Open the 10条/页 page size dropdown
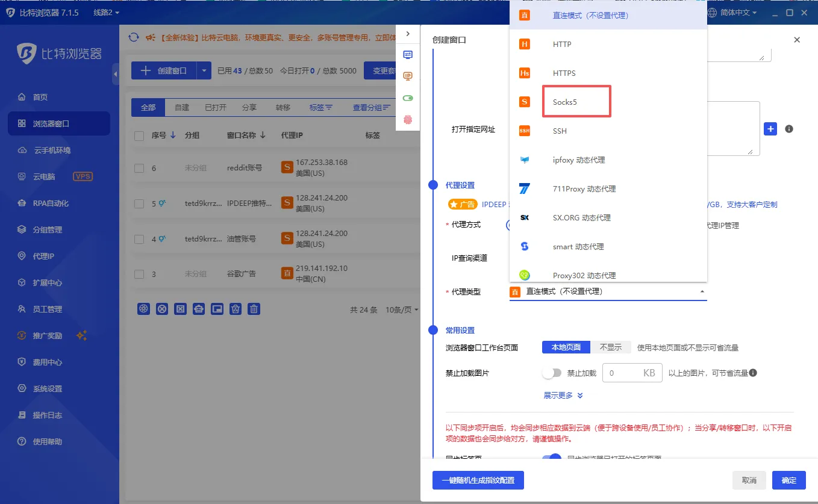Image resolution: width=818 pixels, height=504 pixels. tap(402, 310)
